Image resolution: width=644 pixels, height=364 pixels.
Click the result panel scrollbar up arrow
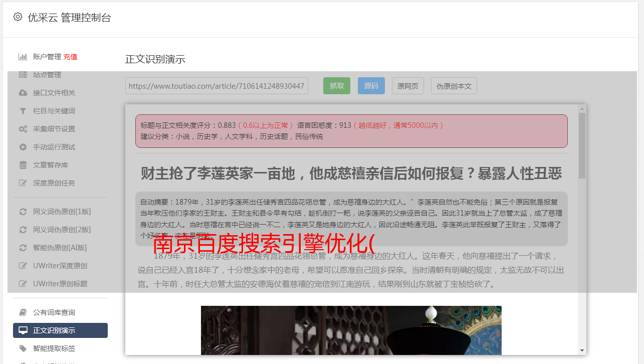(x=582, y=108)
